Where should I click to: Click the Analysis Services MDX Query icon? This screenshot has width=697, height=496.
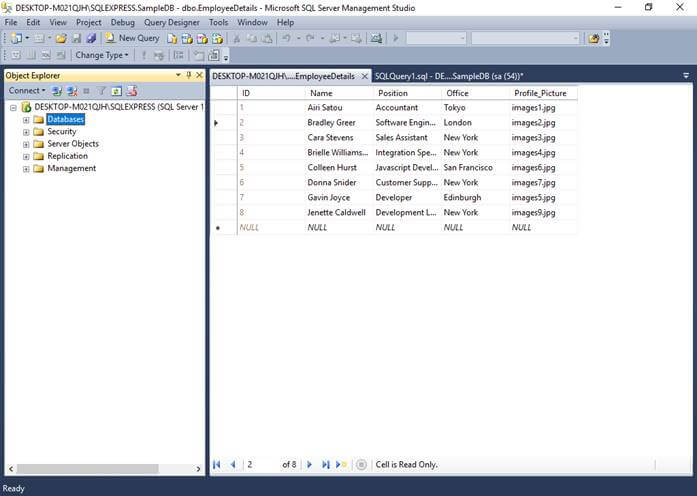(x=187, y=39)
